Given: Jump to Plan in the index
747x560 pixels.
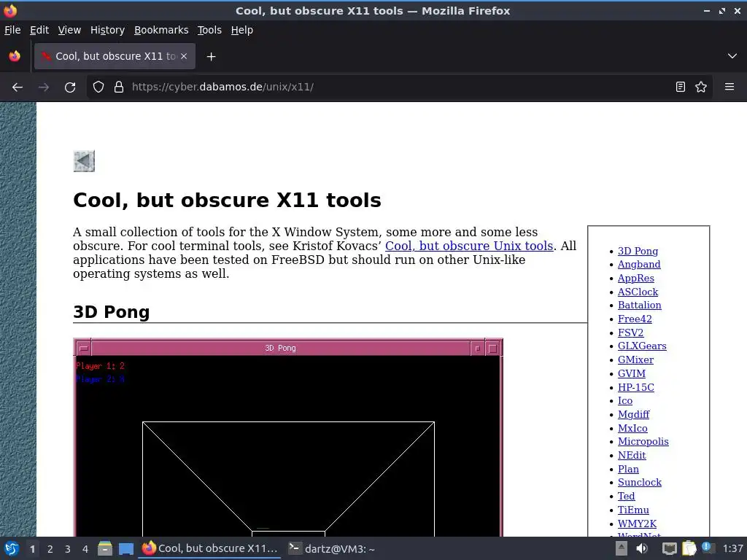Looking at the screenshot, I should pyautogui.click(x=628, y=470).
